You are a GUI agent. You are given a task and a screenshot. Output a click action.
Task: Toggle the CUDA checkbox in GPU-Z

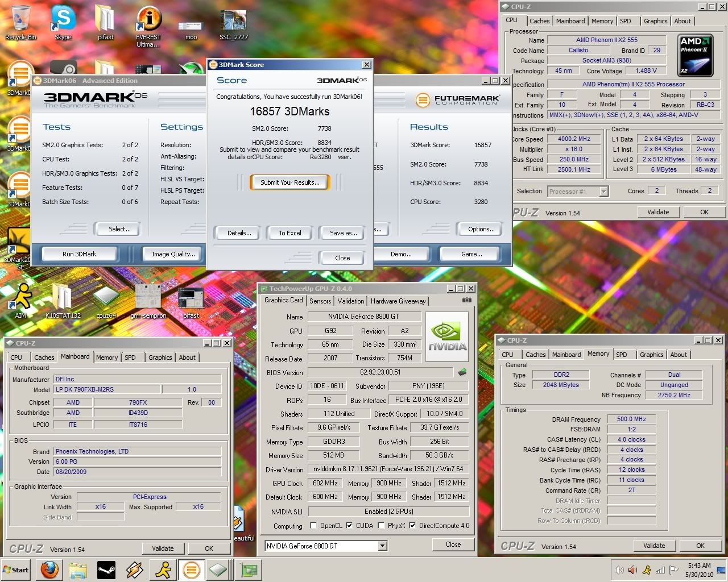349,526
